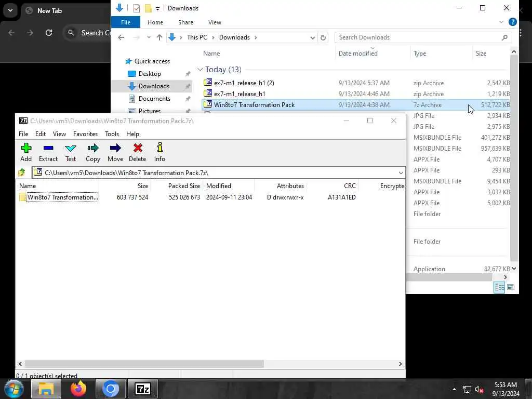Click the Explorer Back arrow
Viewport: 532px width, 399px height.
(121, 37)
